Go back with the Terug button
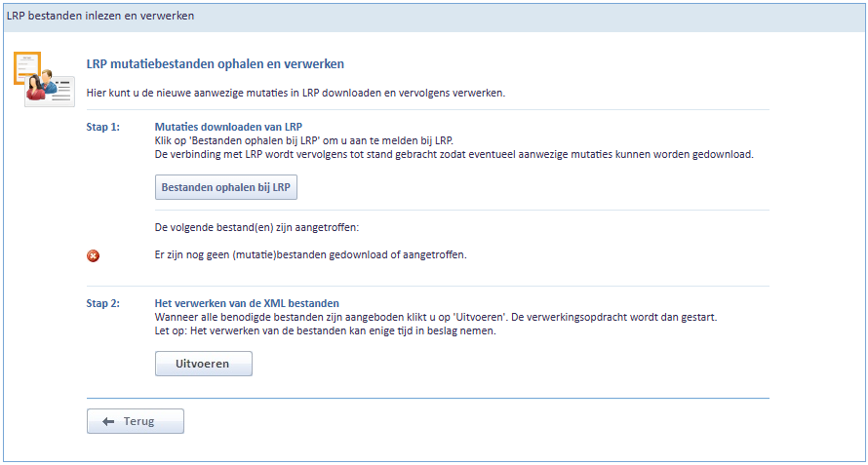868x465 pixels. 136,421
